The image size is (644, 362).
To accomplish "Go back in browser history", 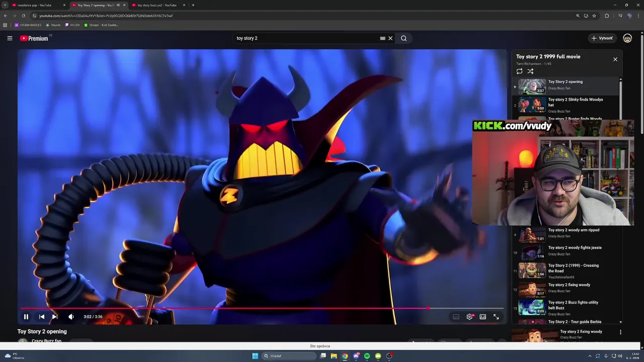I will (x=6, y=16).
